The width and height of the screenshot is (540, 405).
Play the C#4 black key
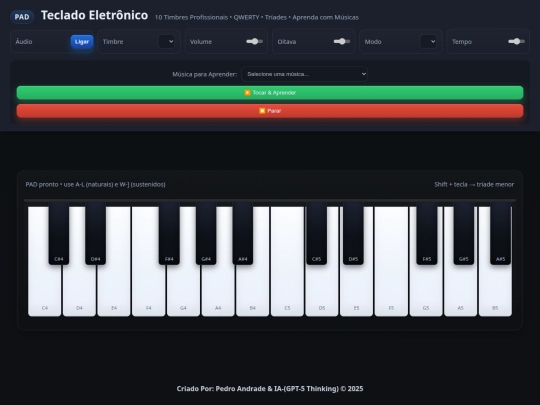point(59,233)
